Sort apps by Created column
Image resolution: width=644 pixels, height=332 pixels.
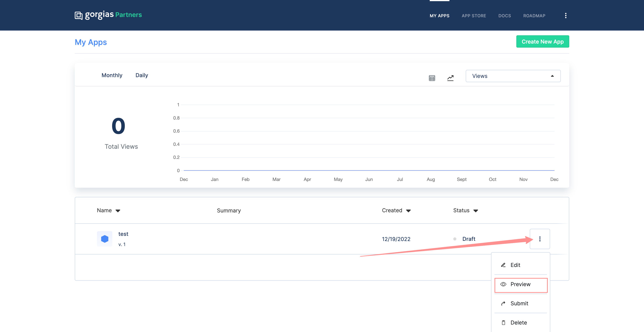396,211
